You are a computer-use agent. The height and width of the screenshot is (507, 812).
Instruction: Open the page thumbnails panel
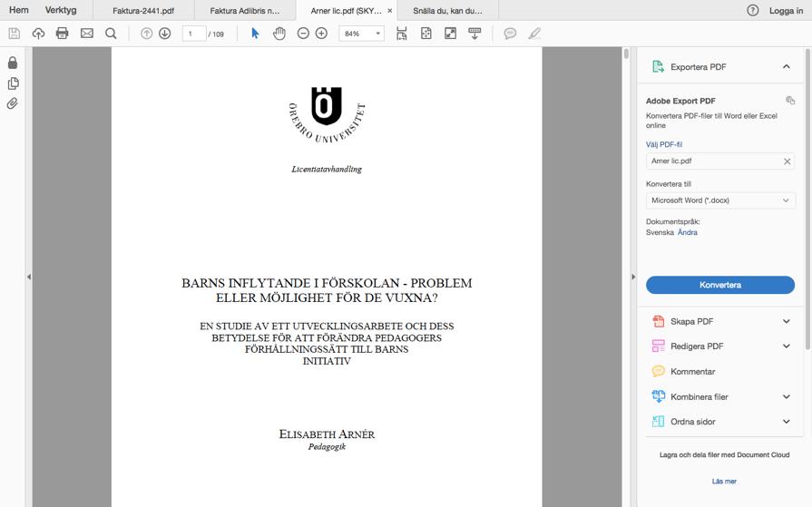[x=13, y=83]
